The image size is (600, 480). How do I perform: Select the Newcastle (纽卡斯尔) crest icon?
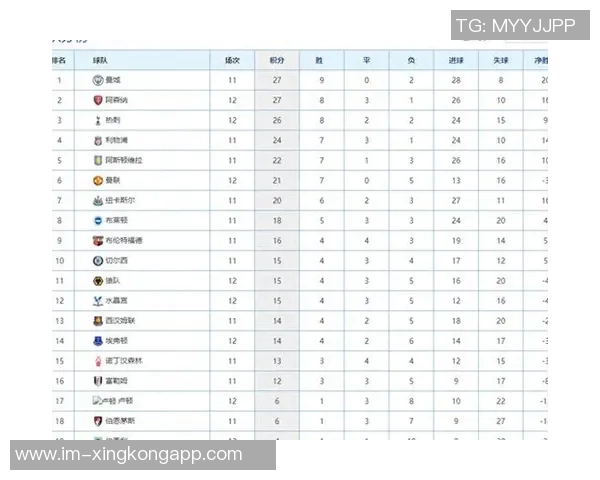(97, 200)
